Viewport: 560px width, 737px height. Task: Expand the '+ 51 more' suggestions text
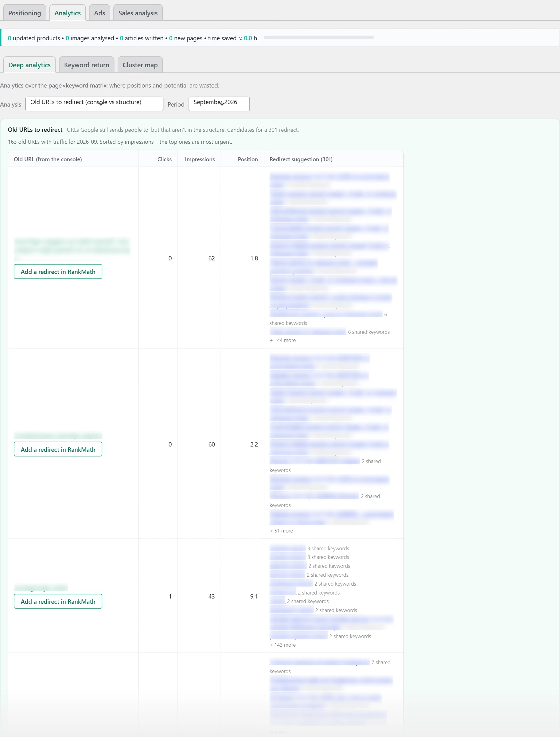pos(281,530)
